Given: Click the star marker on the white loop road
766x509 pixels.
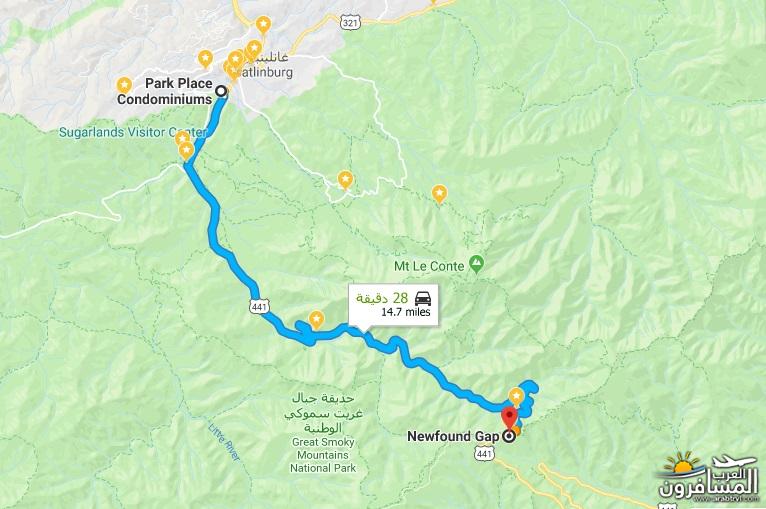Looking at the screenshot, I should 345,180.
